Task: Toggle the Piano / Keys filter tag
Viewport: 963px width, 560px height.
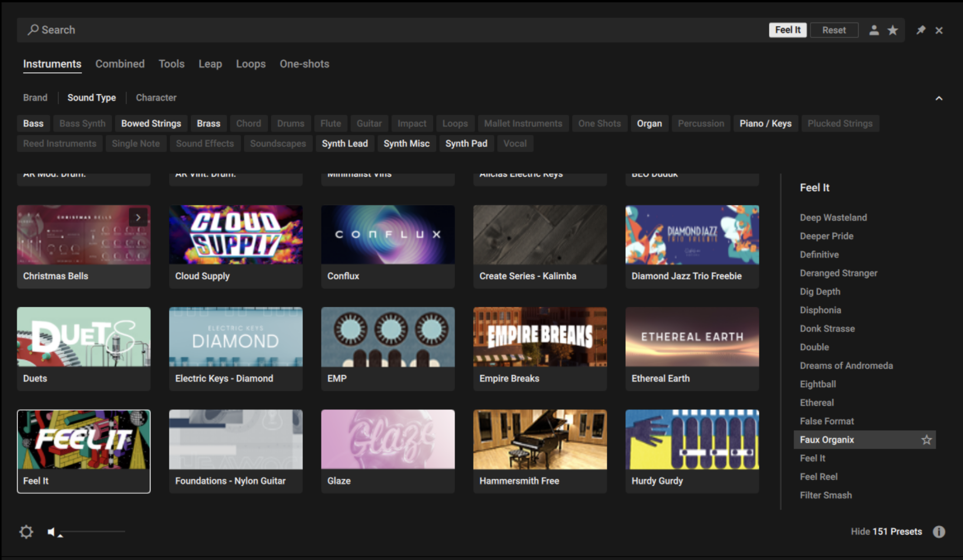Action: pos(765,123)
